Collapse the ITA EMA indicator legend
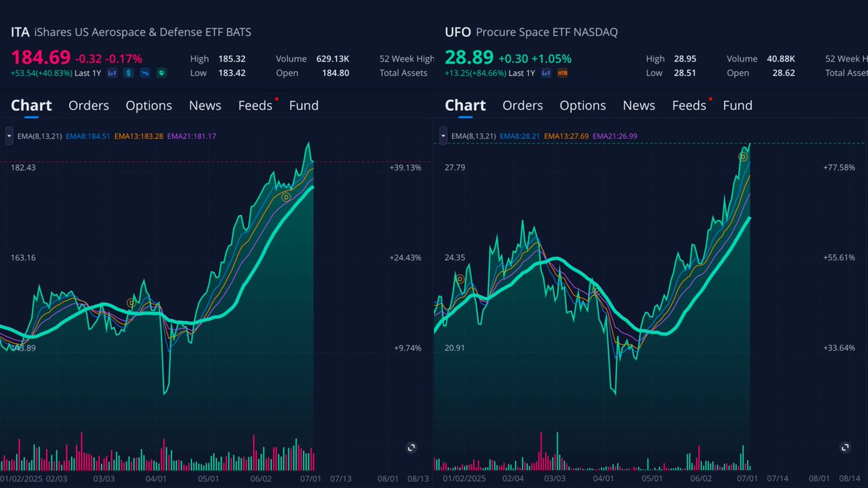Screen dimensions: 868x488 (x=9, y=136)
